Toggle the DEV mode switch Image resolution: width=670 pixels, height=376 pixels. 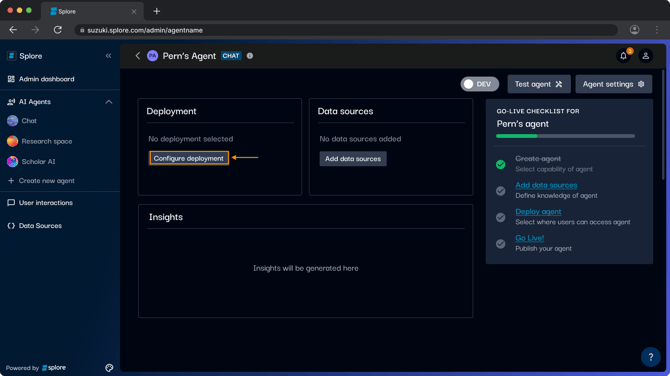click(x=479, y=84)
